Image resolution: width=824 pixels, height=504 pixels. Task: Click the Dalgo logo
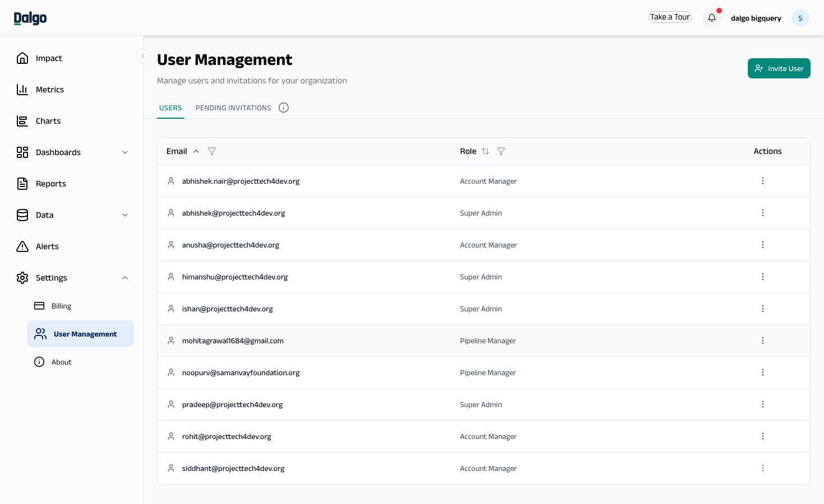pyautogui.click(x=30, y=18)
